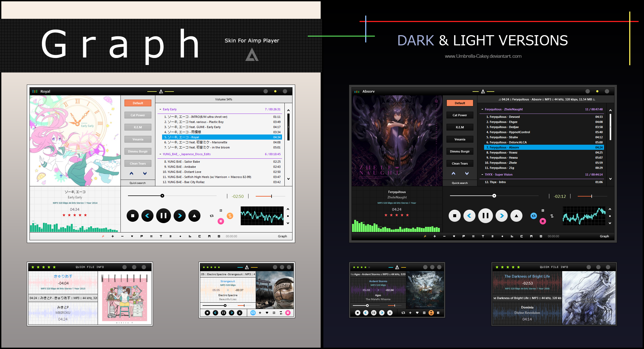Image resolution: width=644 pixels, height=349 pixels.
Task: Click Graph label in light player bottom bar
Action: tap(282, 236)
